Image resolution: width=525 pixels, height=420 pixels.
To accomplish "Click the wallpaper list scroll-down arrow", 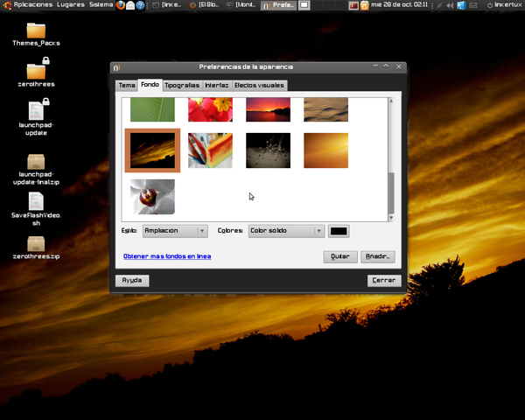I will click(391, 218).
